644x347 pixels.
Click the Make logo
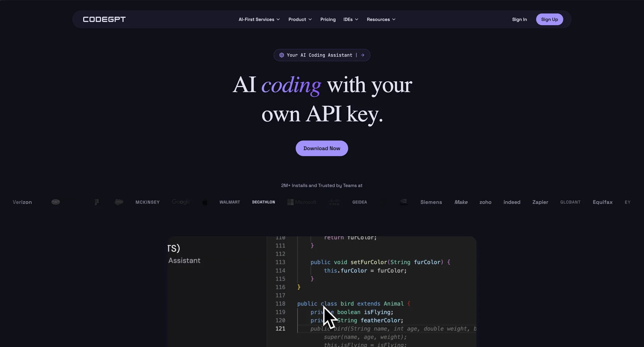pos(461,202)
